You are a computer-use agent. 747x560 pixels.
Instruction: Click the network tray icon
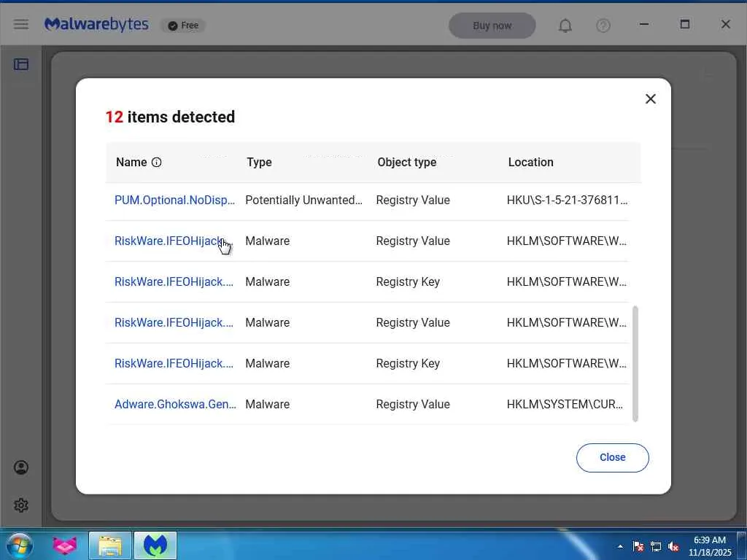[x=656, y=546]
